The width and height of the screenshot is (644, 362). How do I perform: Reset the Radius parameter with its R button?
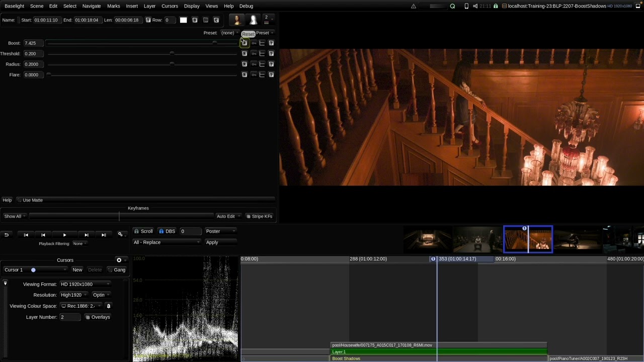pyautogui.click(x=245, y=64)
